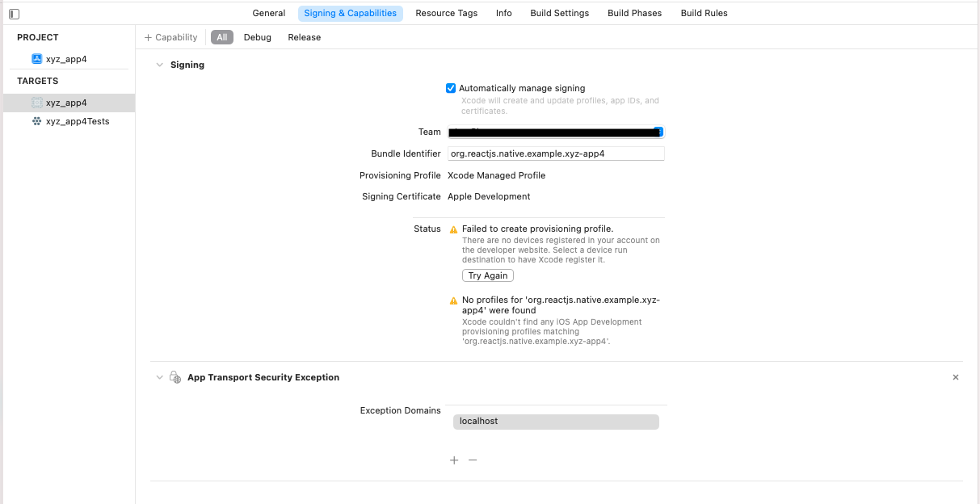Click the no profiles found warning icon
980x504 pixels.
(453, 300)
